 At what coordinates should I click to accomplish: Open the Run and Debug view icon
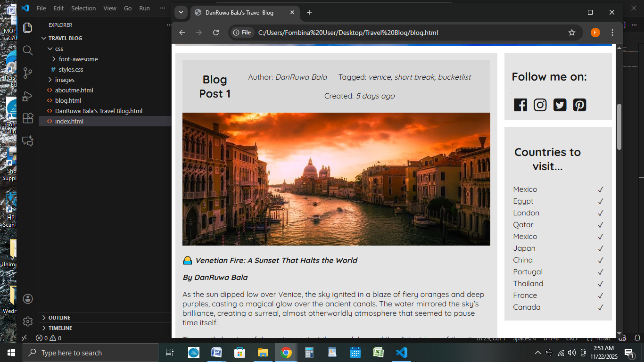(28, 96)
